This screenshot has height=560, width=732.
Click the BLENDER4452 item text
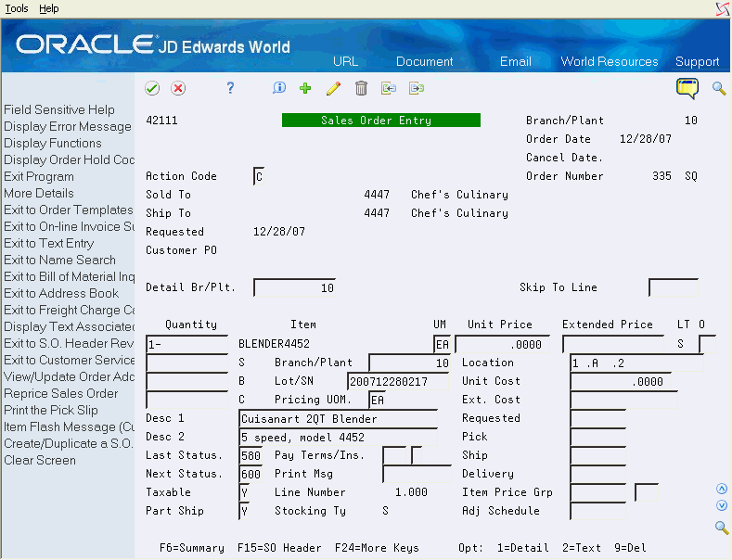pyautogui.click(x=274, y=344)
